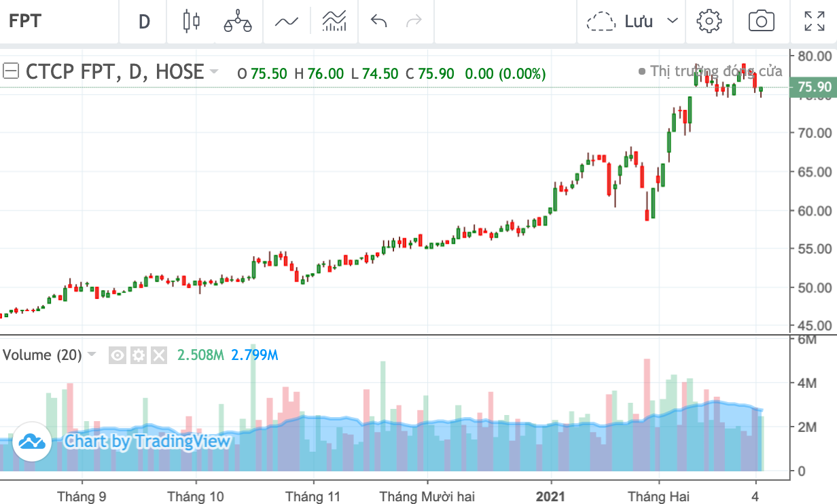This screenshot has width=837, height=504.
Task: Click the Volume (20) indicator label
Action: [42, 355]
